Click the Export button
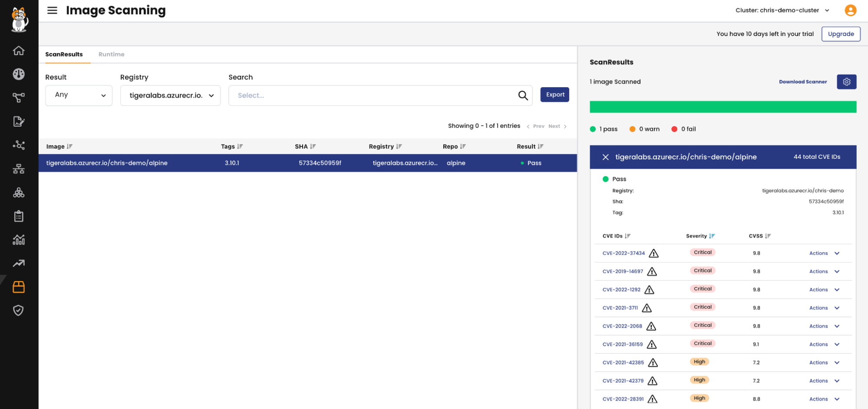The height and width of the screenshot is (409, 868). pyautogui.click(x=554, y=95)
